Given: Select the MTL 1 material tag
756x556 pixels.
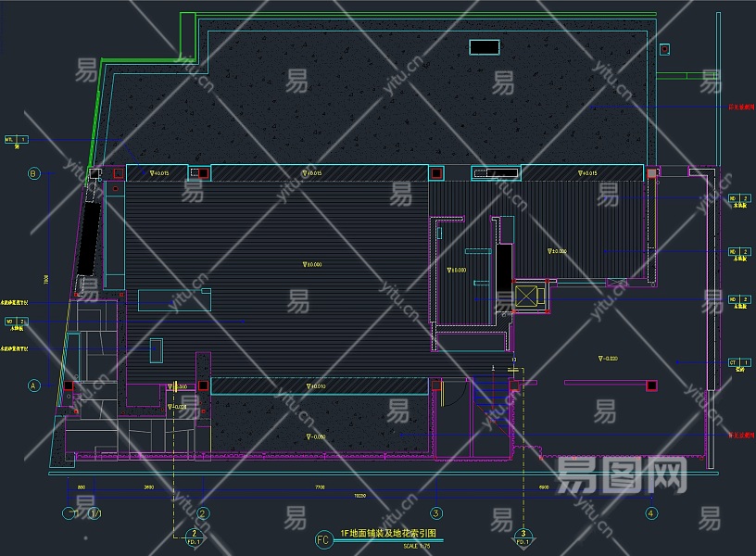Looking at the screenshot, I should tap(17, 139).
